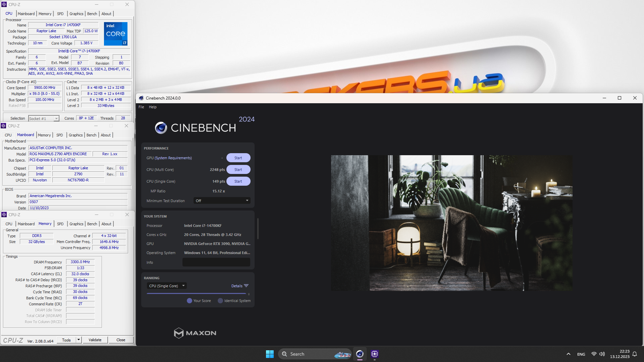Click Details link in Ranking section
The height and width of the screenshot is (362, 644).
[237, 286]
